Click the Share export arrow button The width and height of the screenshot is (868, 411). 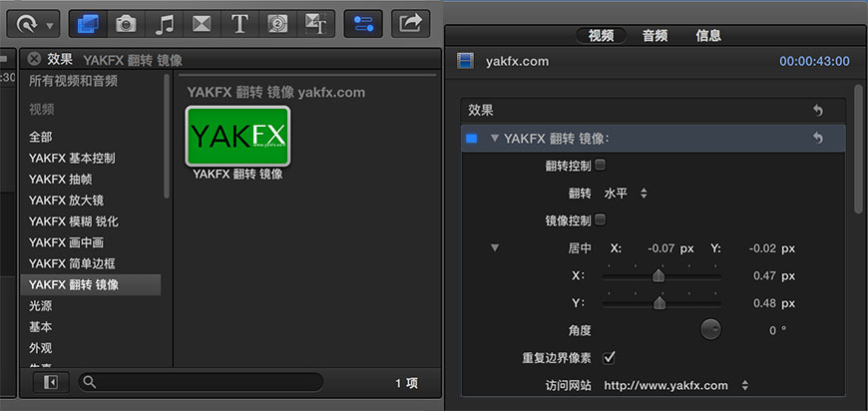click(x=411, y=24)
